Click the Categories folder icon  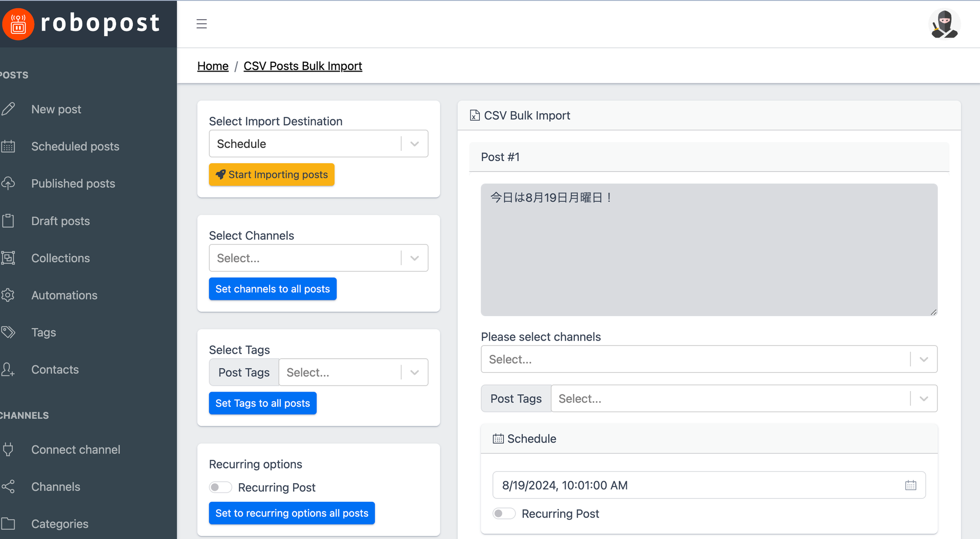8,524
